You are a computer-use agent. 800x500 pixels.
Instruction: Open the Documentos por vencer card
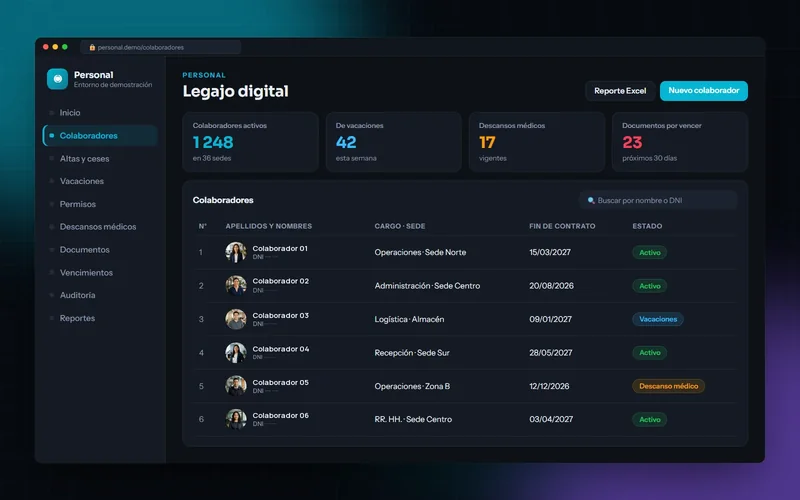pos(680,142)
